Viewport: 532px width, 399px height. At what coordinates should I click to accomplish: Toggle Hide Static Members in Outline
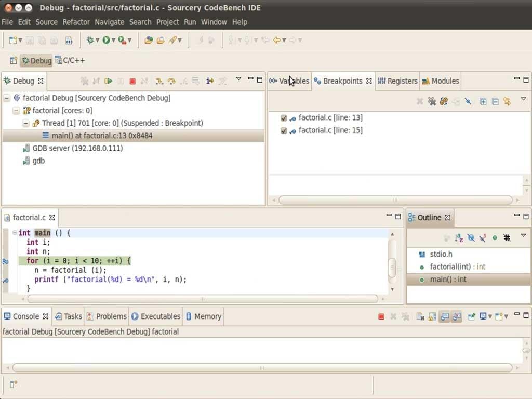483,238
